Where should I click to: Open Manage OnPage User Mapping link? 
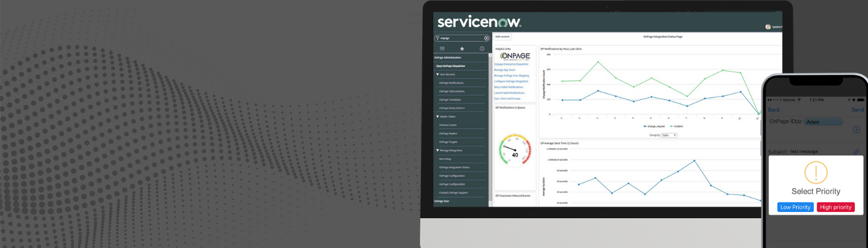511,76
